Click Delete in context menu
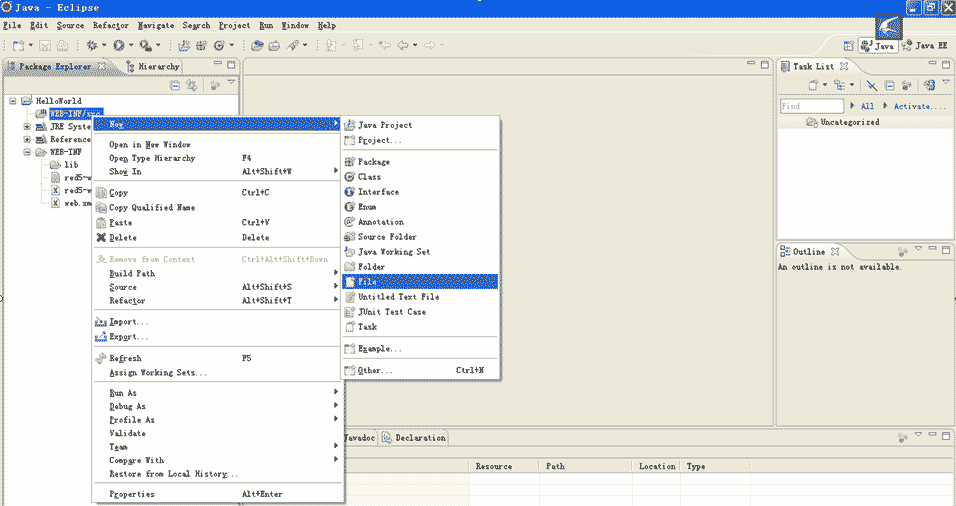This screenshot has height=506, width=956. (217, 238)
